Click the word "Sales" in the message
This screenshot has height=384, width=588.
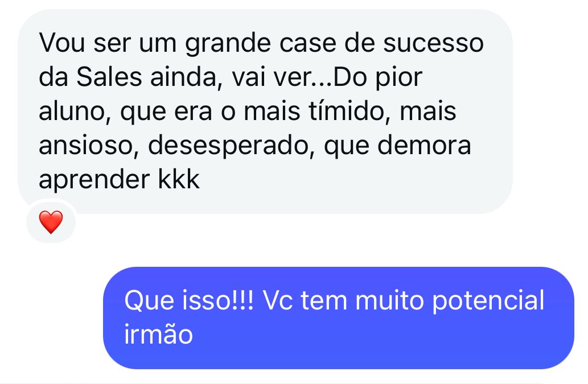(109, 77)
